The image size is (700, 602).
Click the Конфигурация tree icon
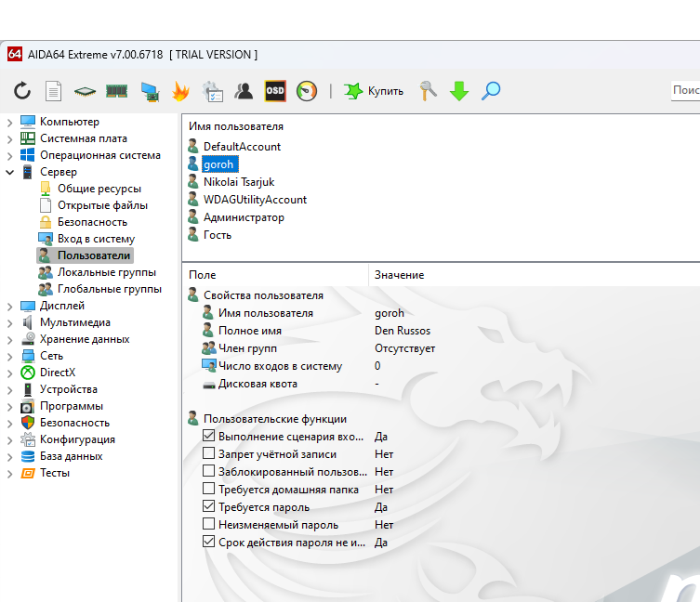point(28,439)
